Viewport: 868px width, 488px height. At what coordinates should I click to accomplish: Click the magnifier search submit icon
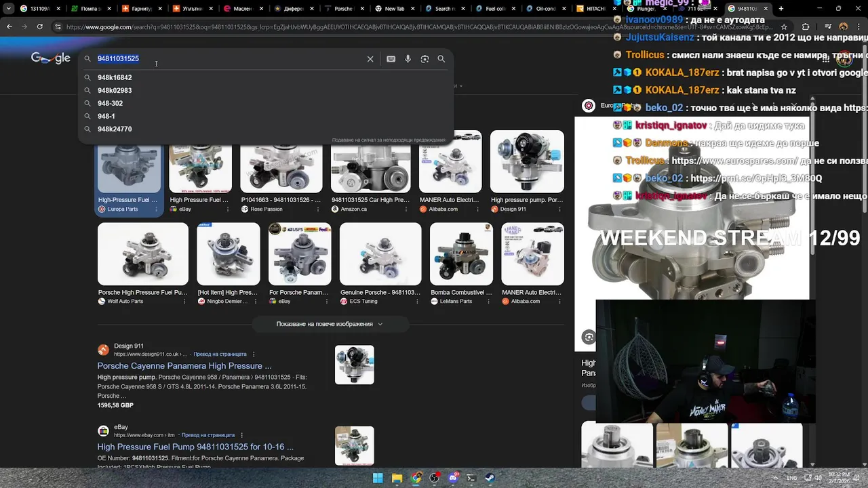click(x=441, y=59)
